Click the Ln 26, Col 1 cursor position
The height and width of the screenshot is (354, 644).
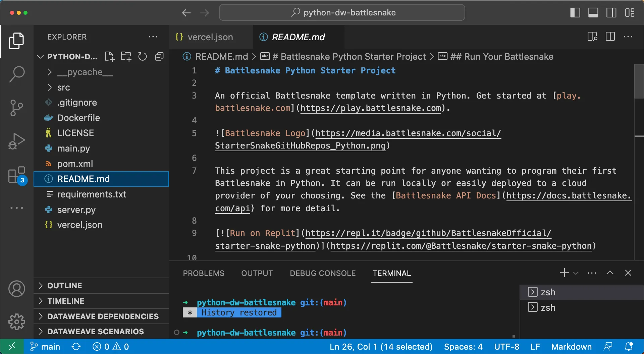point(381,347)
